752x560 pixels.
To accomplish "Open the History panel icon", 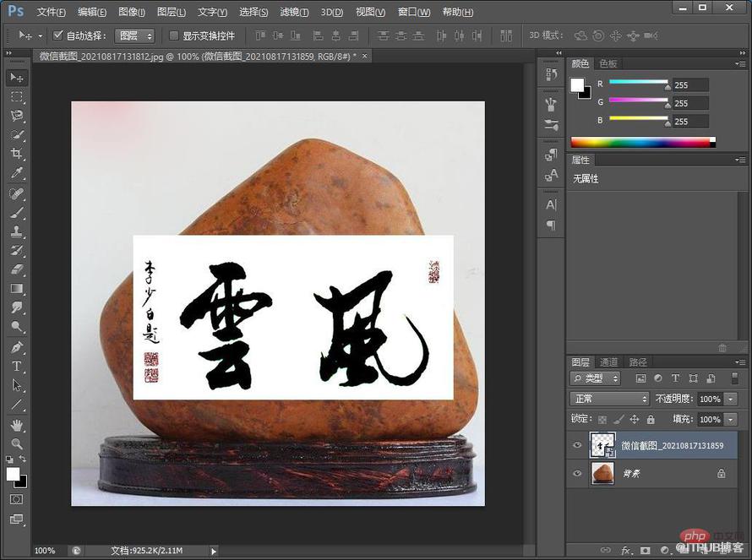I will point(551,74).
